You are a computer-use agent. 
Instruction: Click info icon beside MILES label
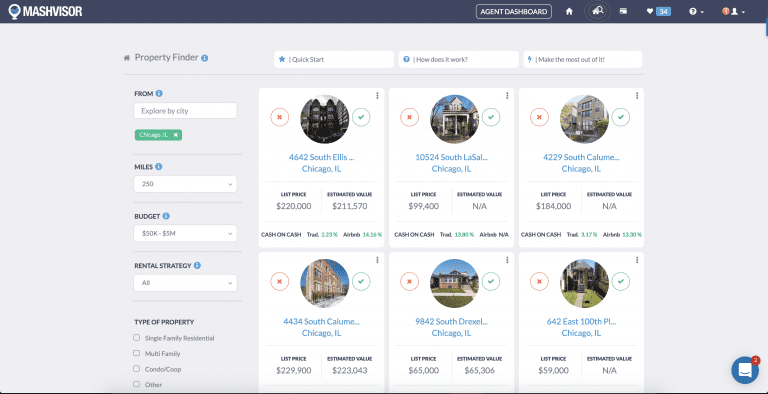coord(159,167)
